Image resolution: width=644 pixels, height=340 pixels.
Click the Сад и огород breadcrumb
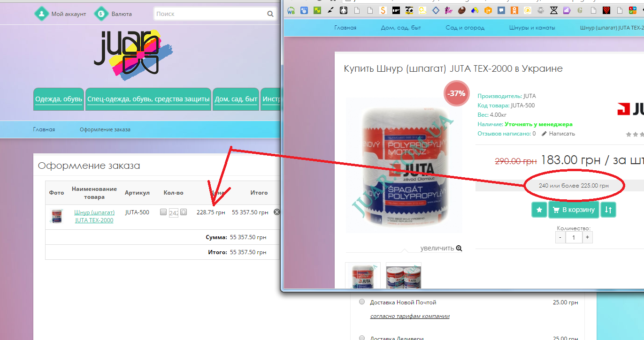tap(465, 28)
